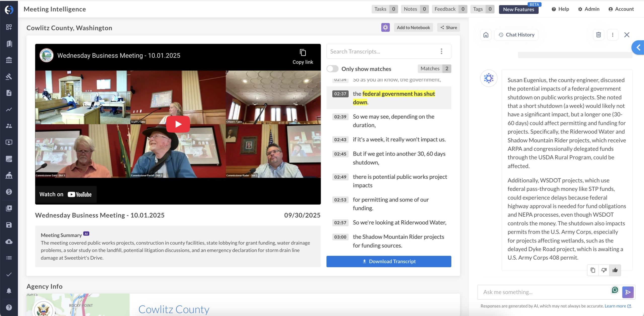Copy the AI response text
The width and height of the screenshot is (644, 316).
point(593,270)
